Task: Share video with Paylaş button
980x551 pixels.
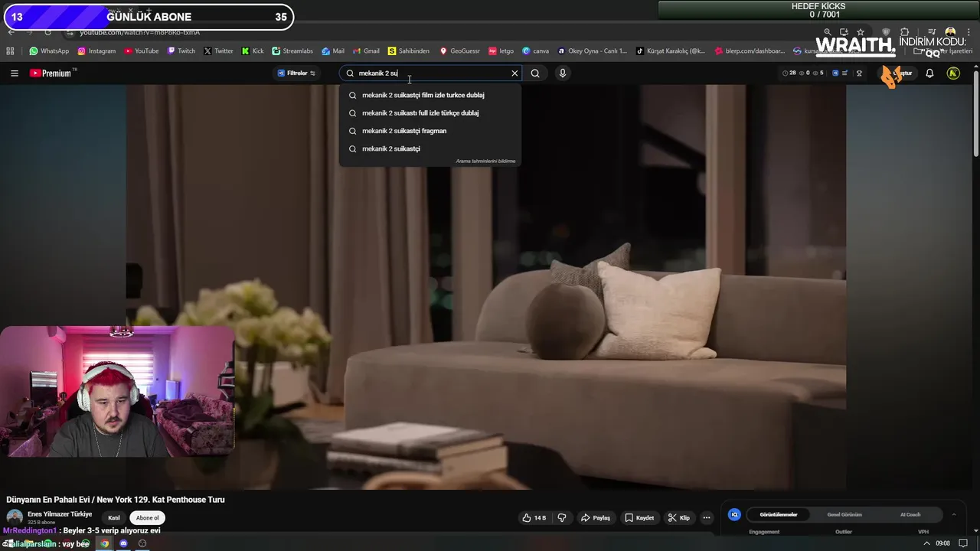Action: tap(595, 518)
